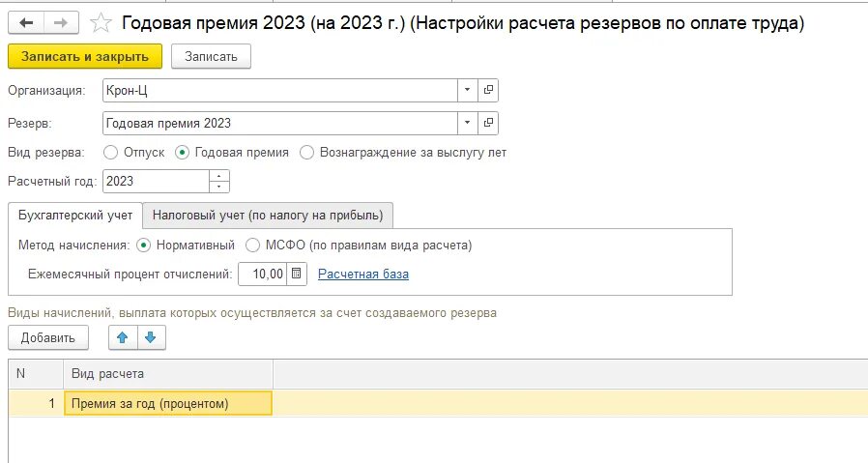Screen dimensions: 868x463
Task: Select Нормативный accrual method
Action: click(x=143, y=245)
